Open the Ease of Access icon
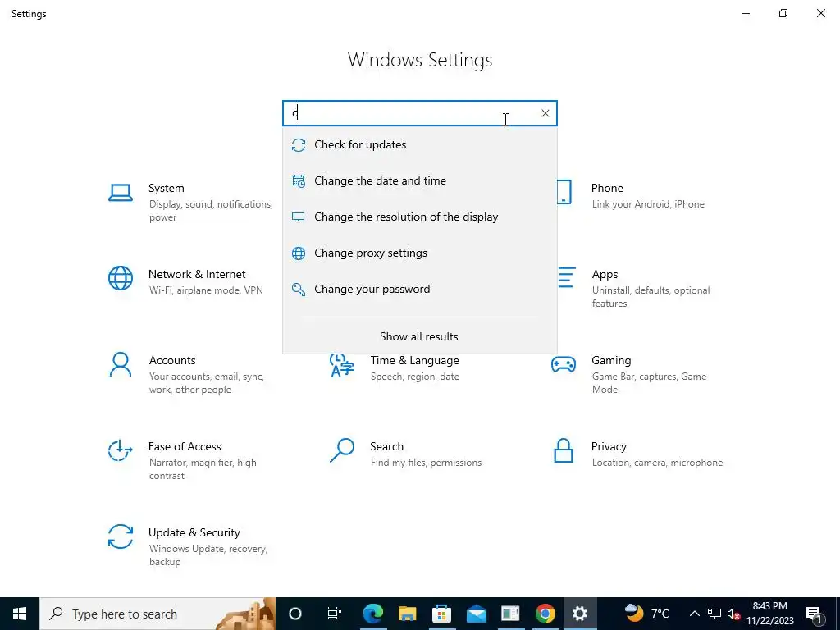 [121, 450]
